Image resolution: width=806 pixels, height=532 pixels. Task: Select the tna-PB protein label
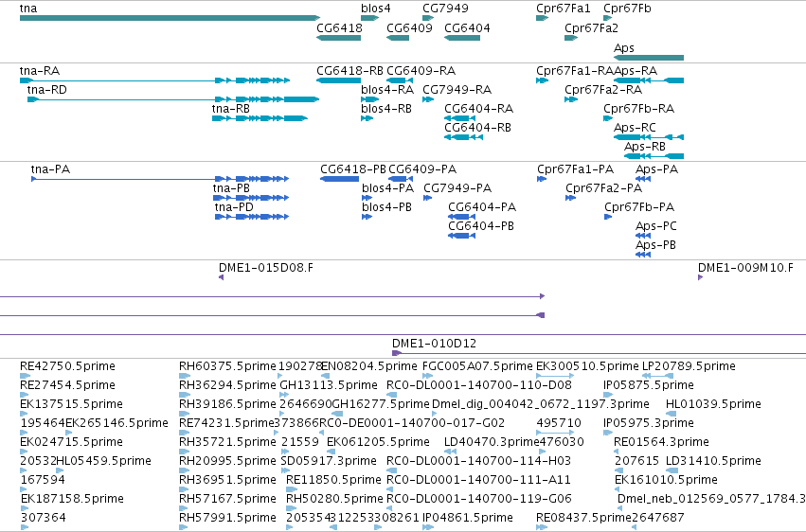pos(231,188)
